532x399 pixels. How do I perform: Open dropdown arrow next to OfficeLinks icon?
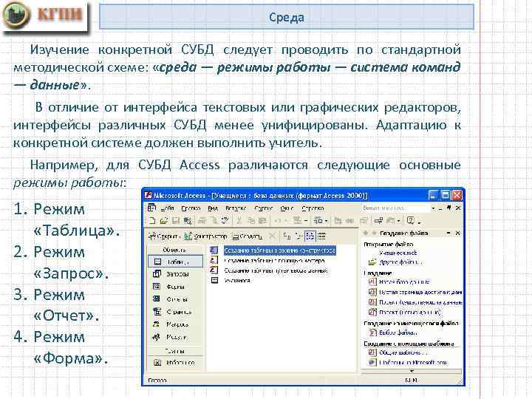(306, 221)
